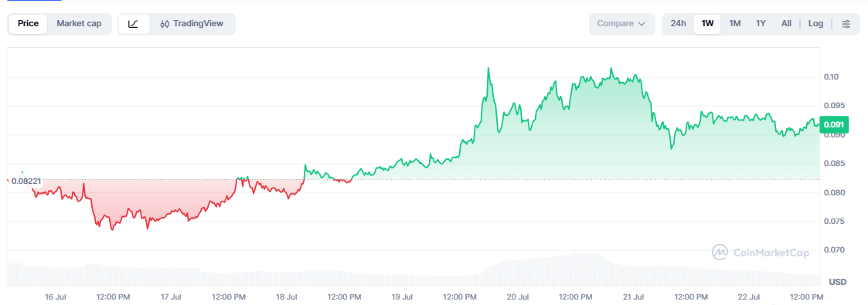
Task: Click the Compare dropdown chevron arrow
Action: pyautogui.click(x=642, y=24)
